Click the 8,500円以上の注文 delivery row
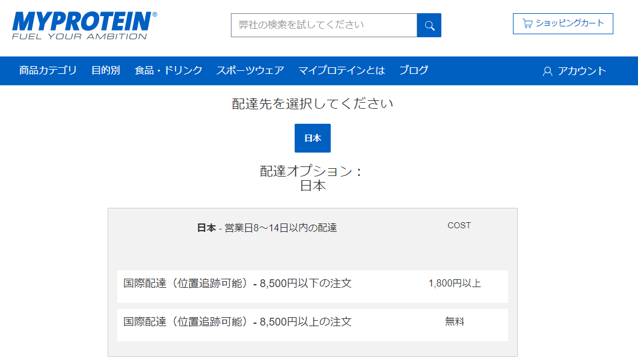This screenshot has height=364, width=638. (313, 325)
